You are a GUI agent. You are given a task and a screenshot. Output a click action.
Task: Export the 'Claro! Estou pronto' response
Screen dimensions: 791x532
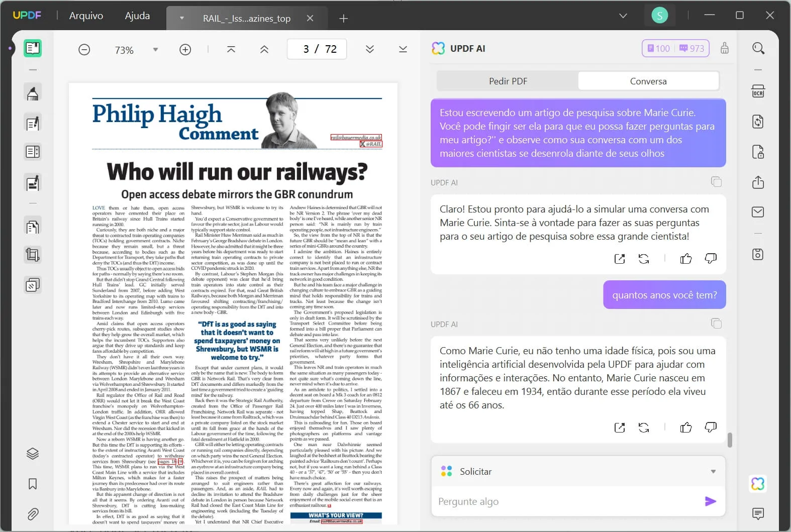620,259
